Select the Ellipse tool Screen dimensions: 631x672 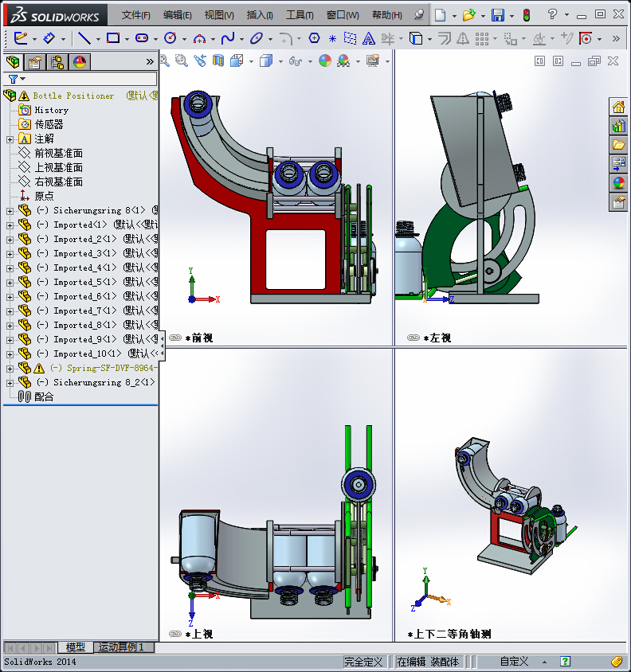tap(257, 38)
